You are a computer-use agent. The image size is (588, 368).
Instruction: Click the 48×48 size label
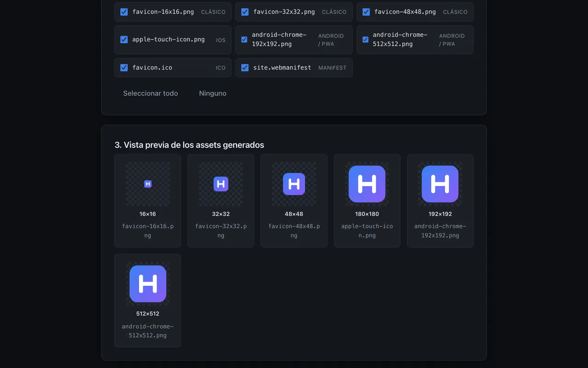tap(294, 214)
